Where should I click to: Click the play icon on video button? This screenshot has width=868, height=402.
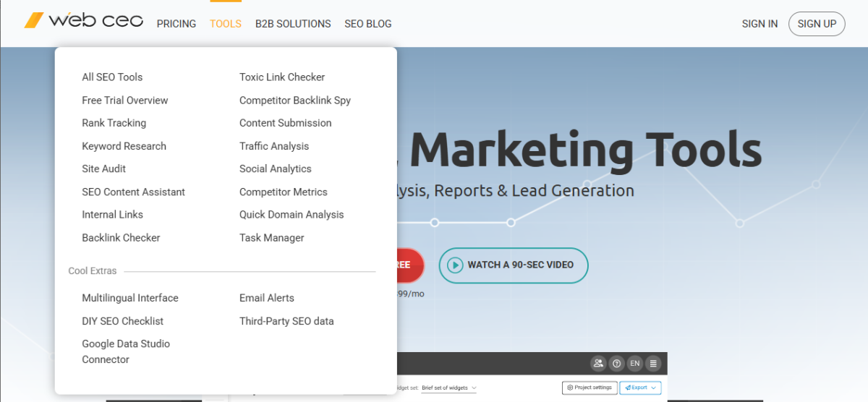click(455, 265)
